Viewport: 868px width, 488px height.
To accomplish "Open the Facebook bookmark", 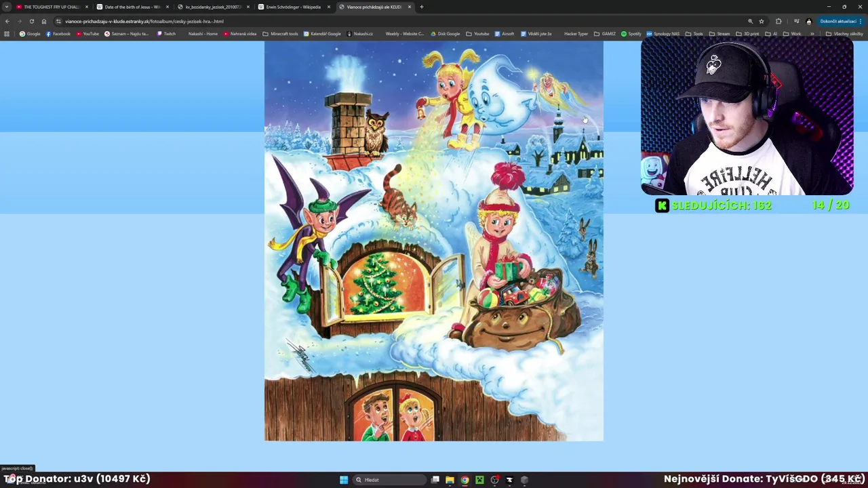I will click(x=58, y=34).
